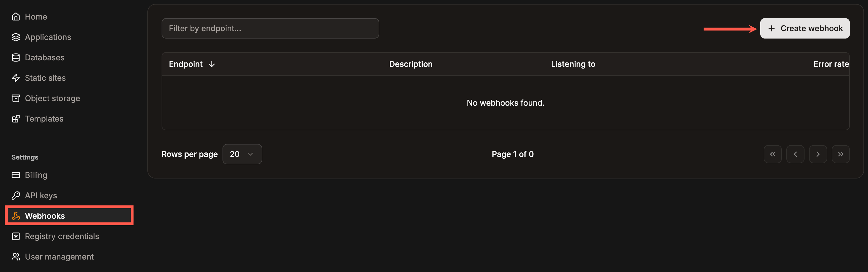
Task: Toggle the Endpoint column sort arrow
Action: (x=212, y=64)
